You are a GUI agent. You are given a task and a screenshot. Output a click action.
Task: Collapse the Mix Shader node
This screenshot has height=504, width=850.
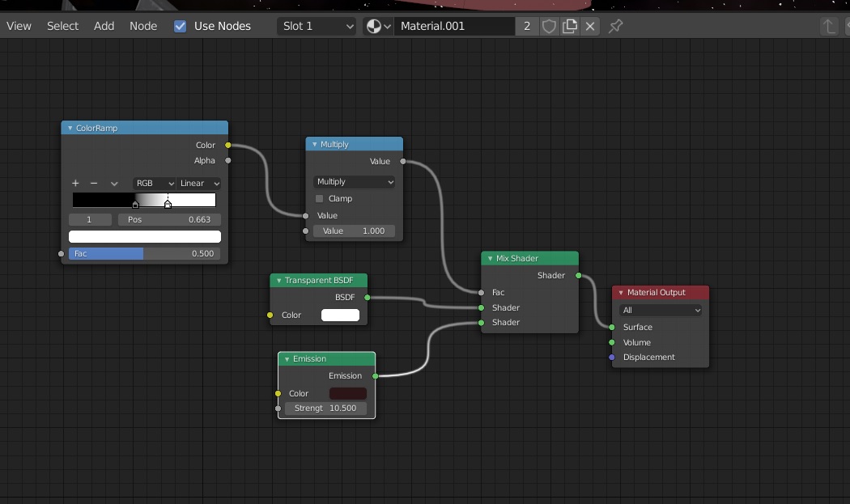pos(490,259)
